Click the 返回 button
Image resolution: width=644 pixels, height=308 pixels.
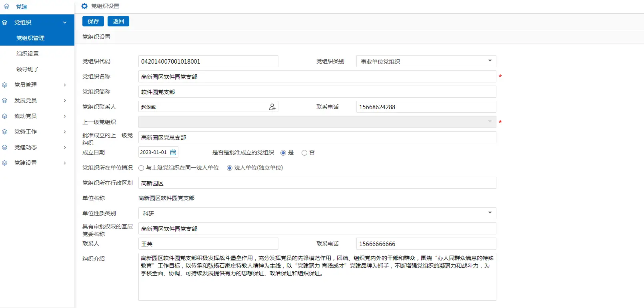point(118,21)
